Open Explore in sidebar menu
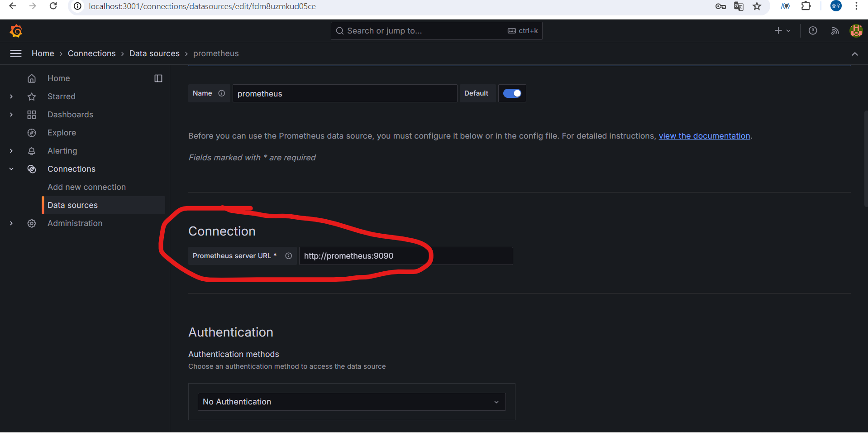Image resolution: width=868 pixels, height=433 pixels. click(62, 133)
